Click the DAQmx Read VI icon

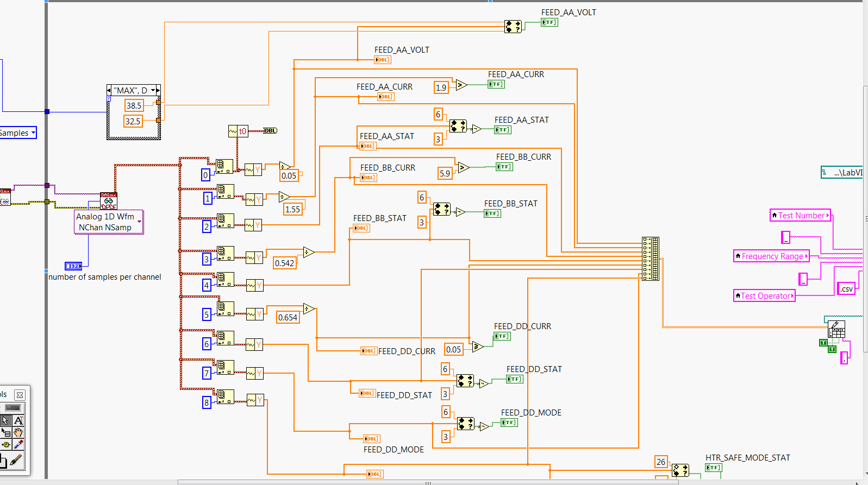point(109,201)
